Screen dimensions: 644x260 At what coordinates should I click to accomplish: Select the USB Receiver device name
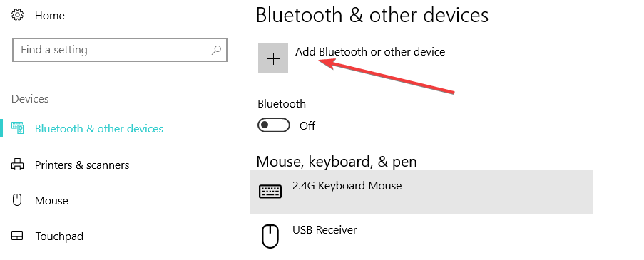[x=324, y=229]
